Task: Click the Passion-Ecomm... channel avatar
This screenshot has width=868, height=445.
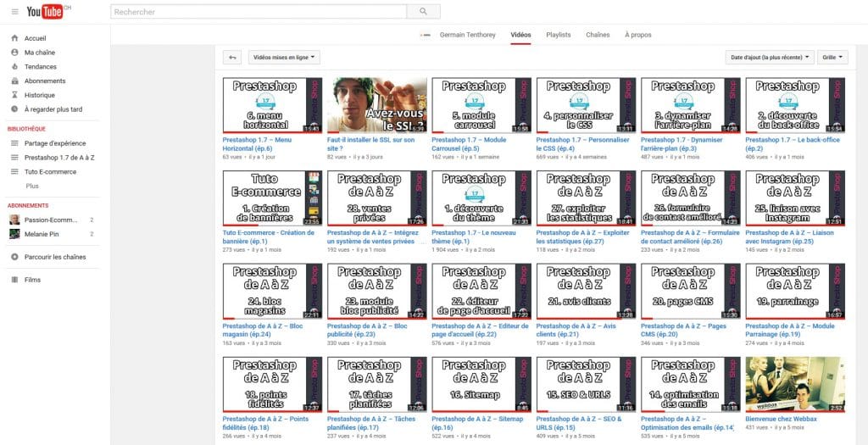Action: 14,220
